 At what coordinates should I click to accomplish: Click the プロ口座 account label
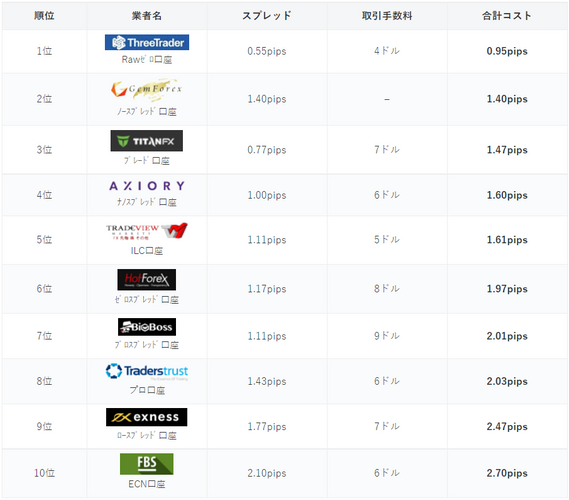147,390
